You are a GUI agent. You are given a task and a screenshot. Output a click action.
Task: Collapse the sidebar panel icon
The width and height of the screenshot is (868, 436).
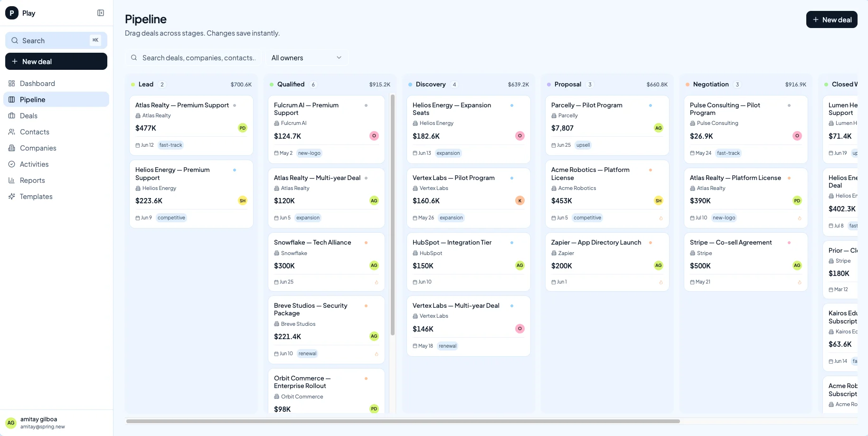101,13
